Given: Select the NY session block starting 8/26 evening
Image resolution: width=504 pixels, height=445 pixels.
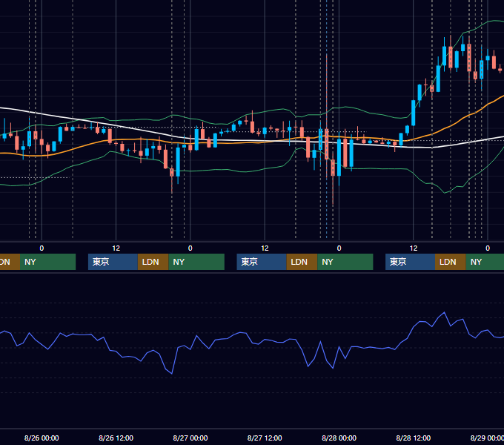Looking at the screenshot, I should [x=196, y=262].
